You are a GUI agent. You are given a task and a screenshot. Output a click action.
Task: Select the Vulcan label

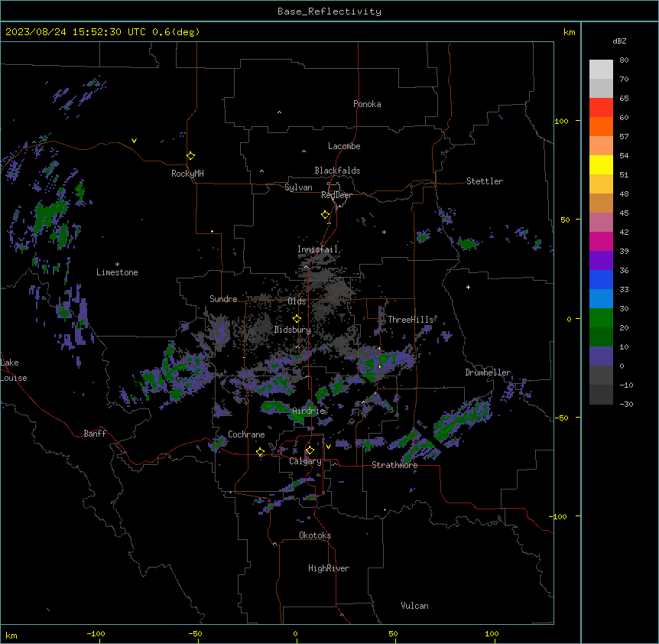pyautogui.click(x=415, y=606)
